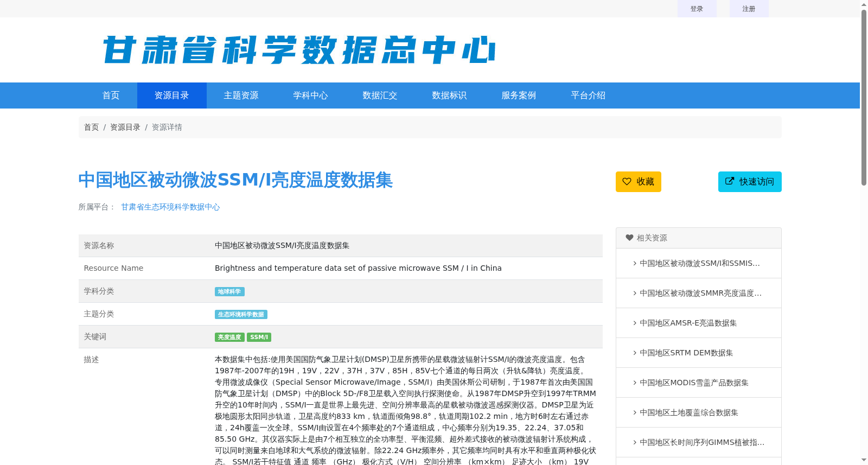Click 资源目录 in the breadcrumb
Image resolution: width=868 pixels, height=465 pixels.
[125, 128]
